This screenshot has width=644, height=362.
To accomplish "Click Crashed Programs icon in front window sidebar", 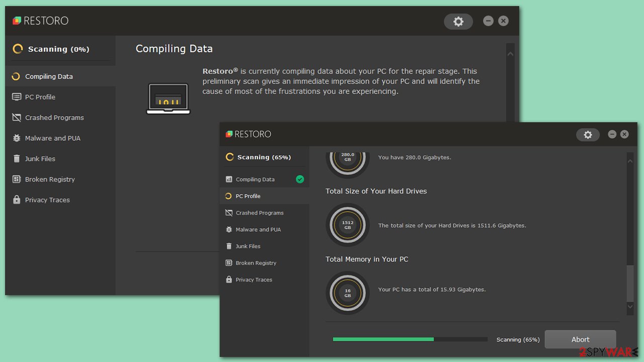I will [229, 213].
